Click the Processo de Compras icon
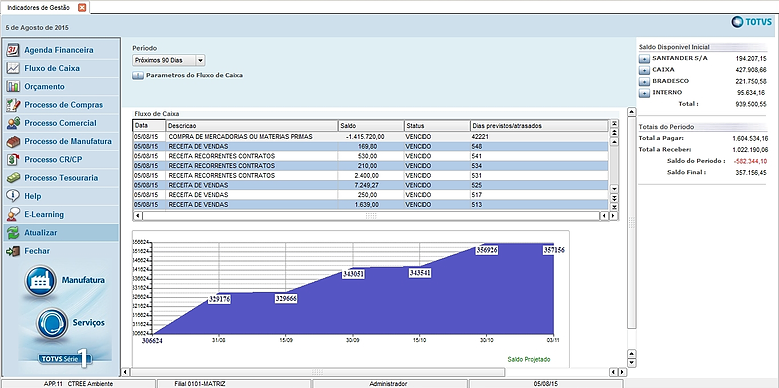This screenshot has width=779, height=388. 13,105
